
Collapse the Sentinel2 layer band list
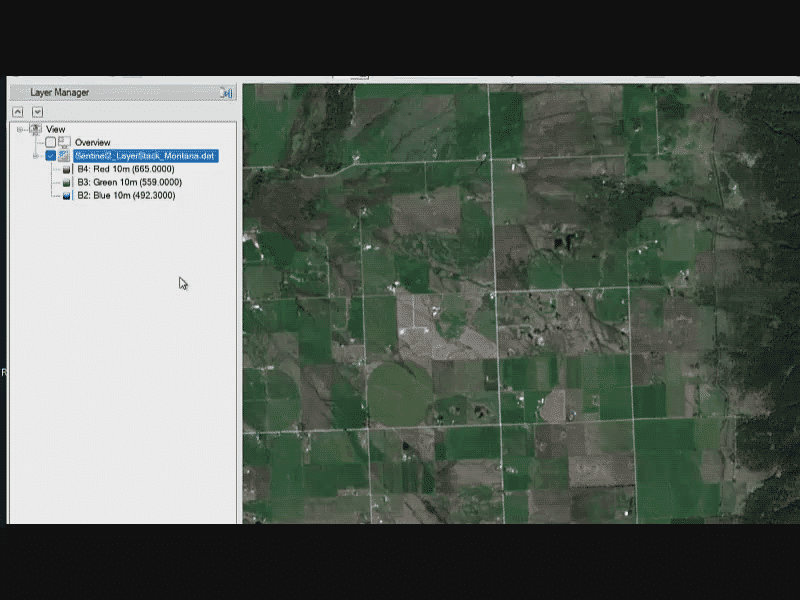(36, 156)
